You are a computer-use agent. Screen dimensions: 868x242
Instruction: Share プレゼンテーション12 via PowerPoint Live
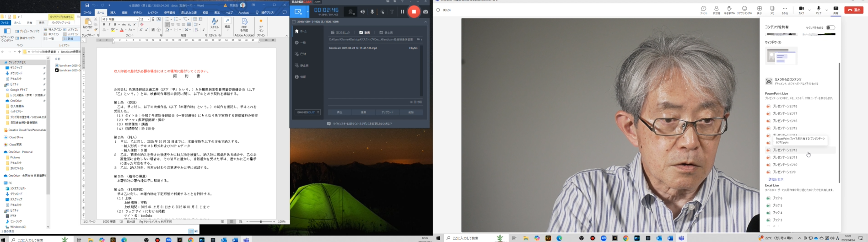pos(801,150)
